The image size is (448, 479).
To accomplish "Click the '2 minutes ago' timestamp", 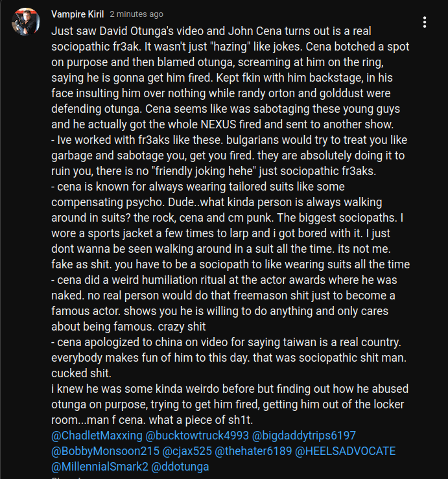I will (137, 14).
